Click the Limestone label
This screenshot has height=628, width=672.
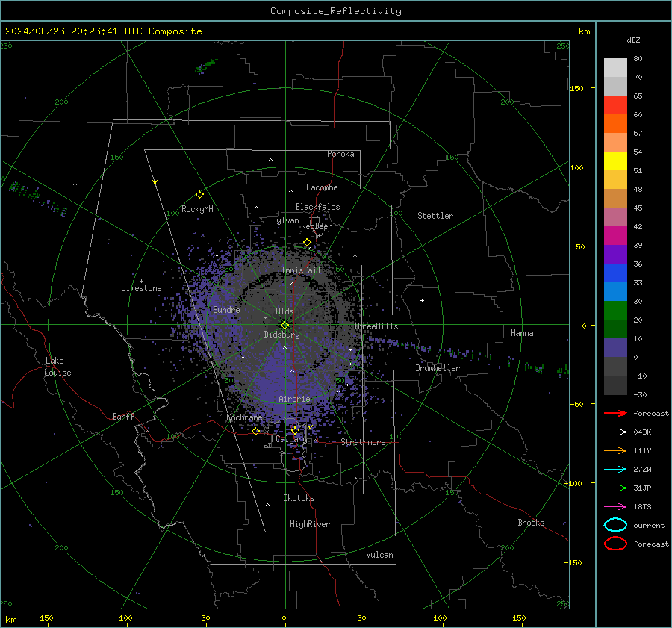click(x=141, y=288)
